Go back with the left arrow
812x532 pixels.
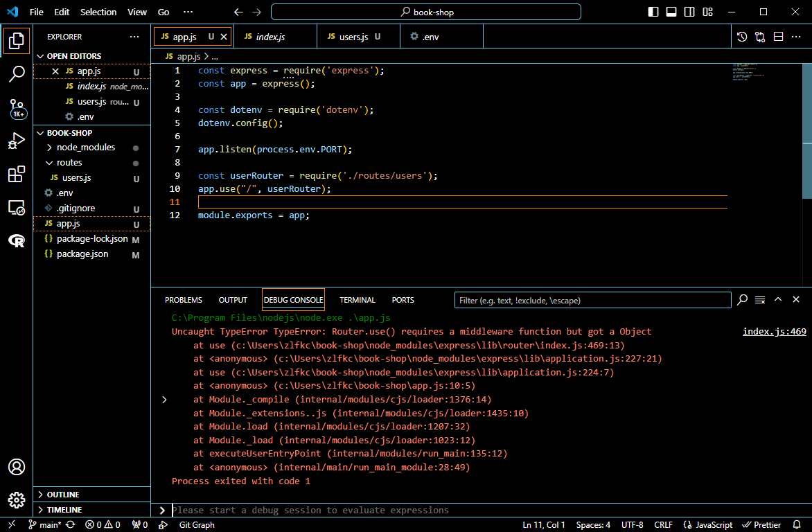tap(238, 12)
